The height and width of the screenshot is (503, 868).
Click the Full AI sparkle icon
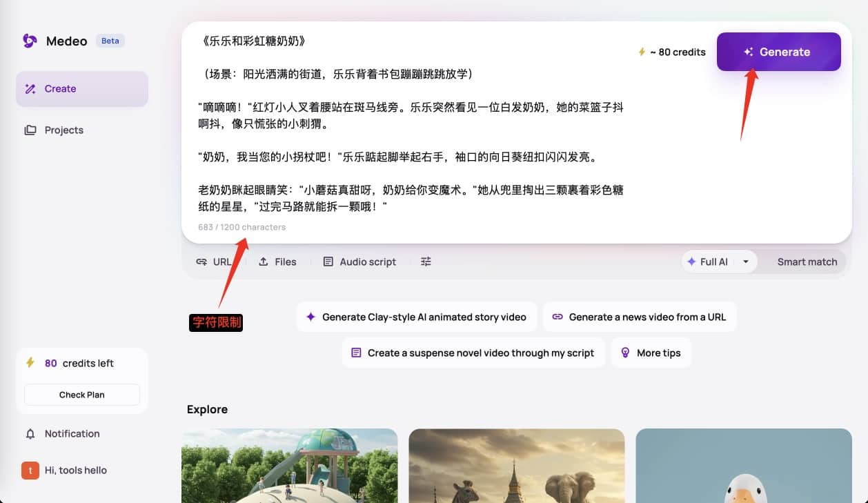(x=691, y=262)
